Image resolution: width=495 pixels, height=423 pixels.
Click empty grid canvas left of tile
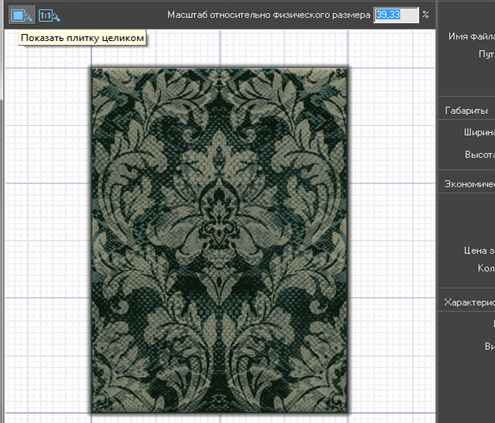(x=48, y=233)
